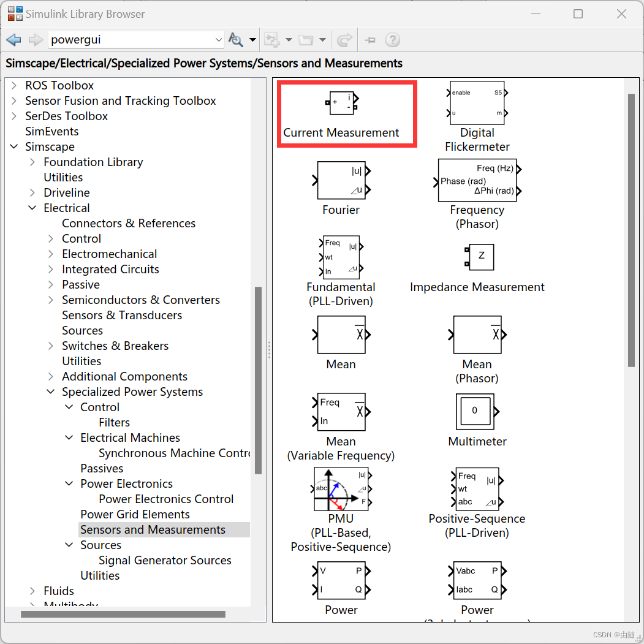The image size is (644, 644).
Task: Select Power Electronics Control library
Action: 166,499
